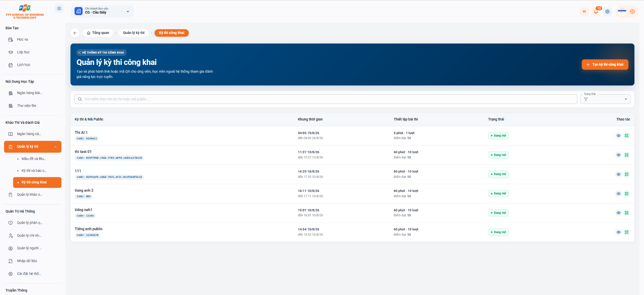Open Cài đặt hệ thố... sidebar item

click(x=33, y=274)
